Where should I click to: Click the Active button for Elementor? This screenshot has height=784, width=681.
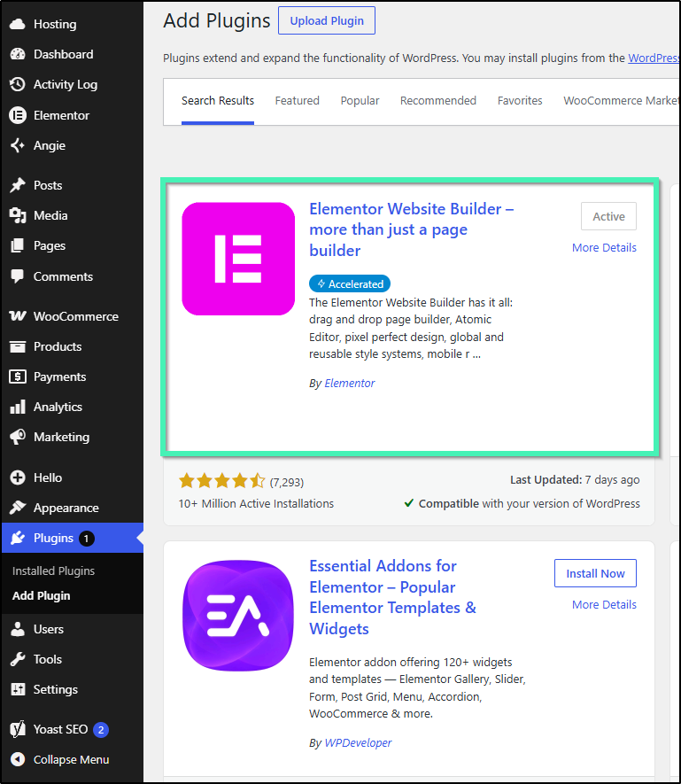click(608, 216)
